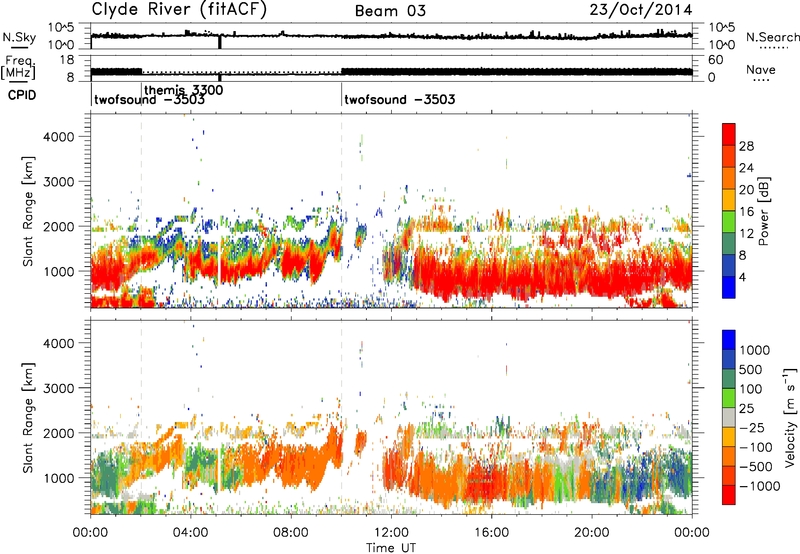Image resolution: width=800 pixels, height=554 pixels.
Task: Click the 'N.Search' legend label
Action: click(x=773, y=37)
